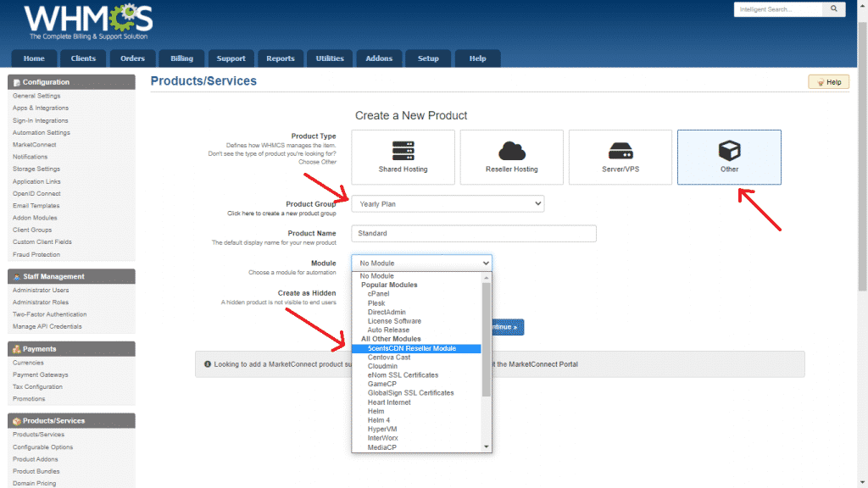The width and height of the screenshot is (868, 488).
Task: Choose the Reseller Hosting cloud icon
Action: [511, 151]
